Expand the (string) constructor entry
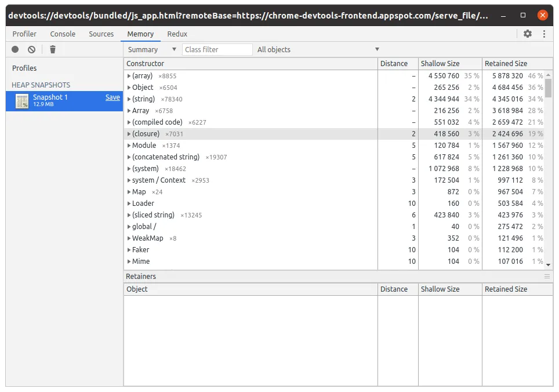559x392 pixels. click(x=129, y=99)
